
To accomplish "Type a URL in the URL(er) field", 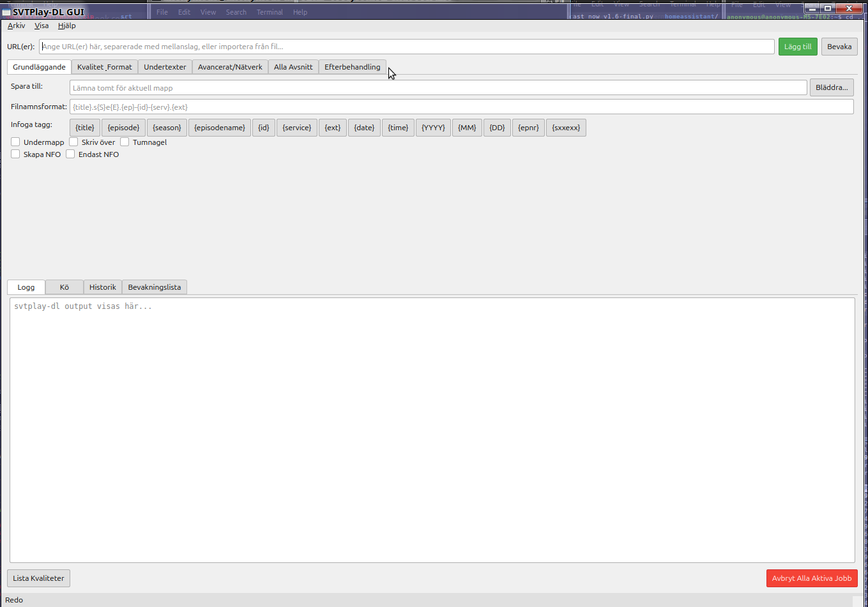I will [406, 46].
